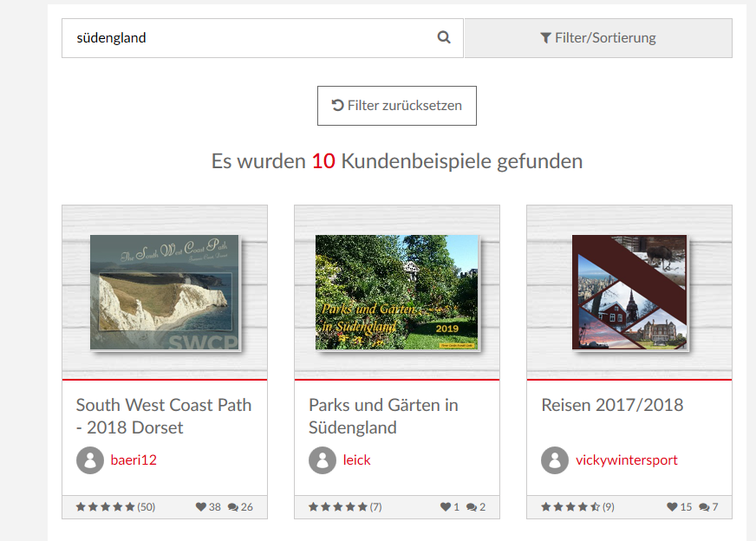Screen dimensions: 756x541
Task: Click heart icon with 15 likes
Action: click(672, 507)
